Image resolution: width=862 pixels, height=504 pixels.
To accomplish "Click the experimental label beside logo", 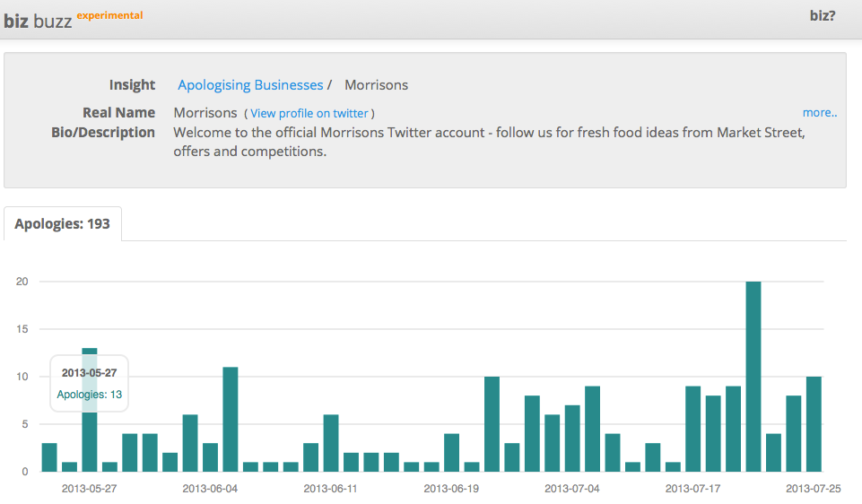I will (x=110, y=15).
